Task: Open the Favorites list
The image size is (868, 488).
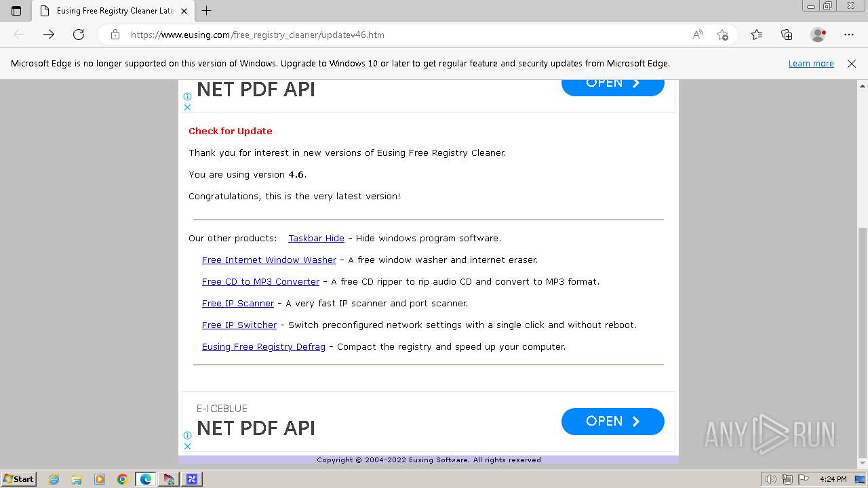Action: [x=757, y=35]
